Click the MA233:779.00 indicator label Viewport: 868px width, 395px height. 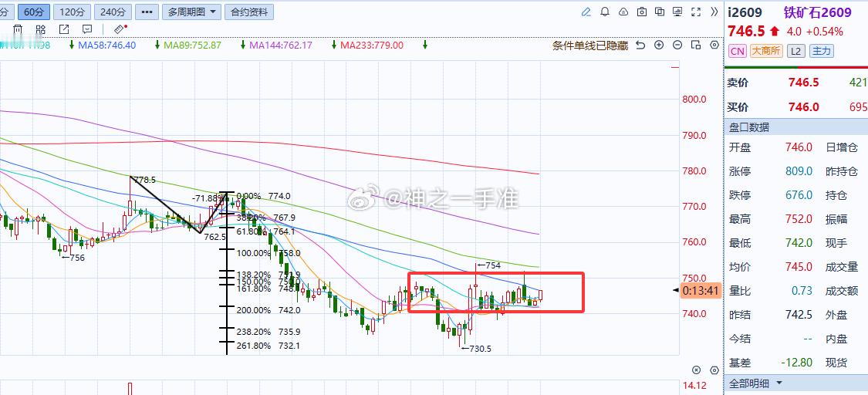point(372,46)
